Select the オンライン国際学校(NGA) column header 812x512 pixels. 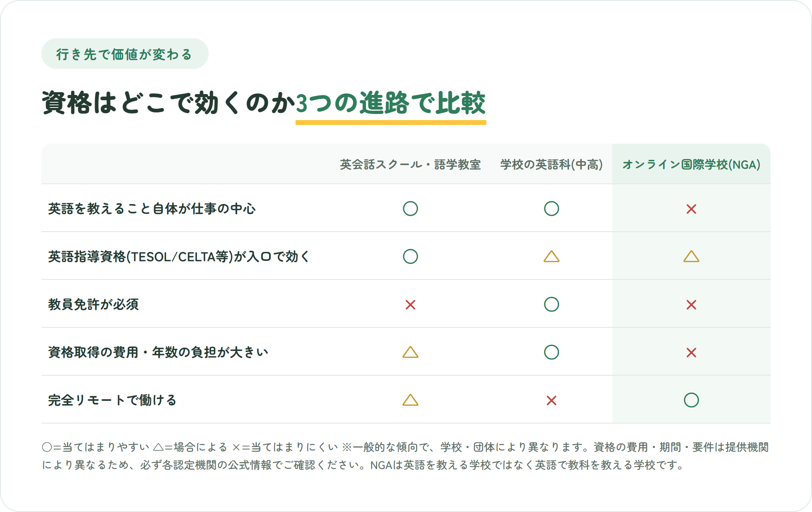pyautogui.click(x=691, y=164)
